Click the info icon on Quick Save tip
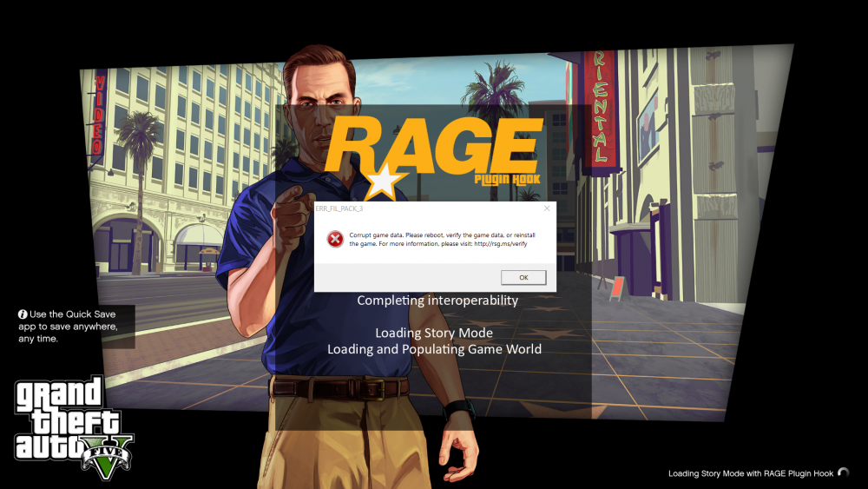The width and height of the screenshot is (868, 489). [x=23, y=314]
